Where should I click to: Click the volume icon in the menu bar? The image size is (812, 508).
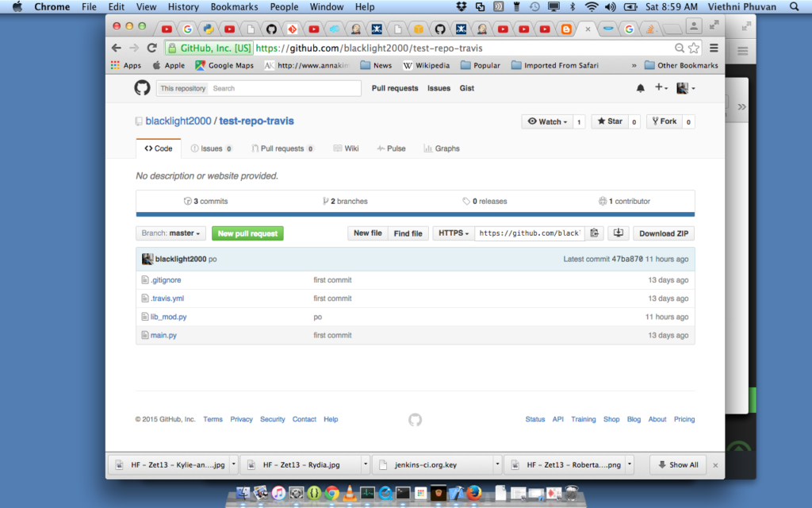611,6
